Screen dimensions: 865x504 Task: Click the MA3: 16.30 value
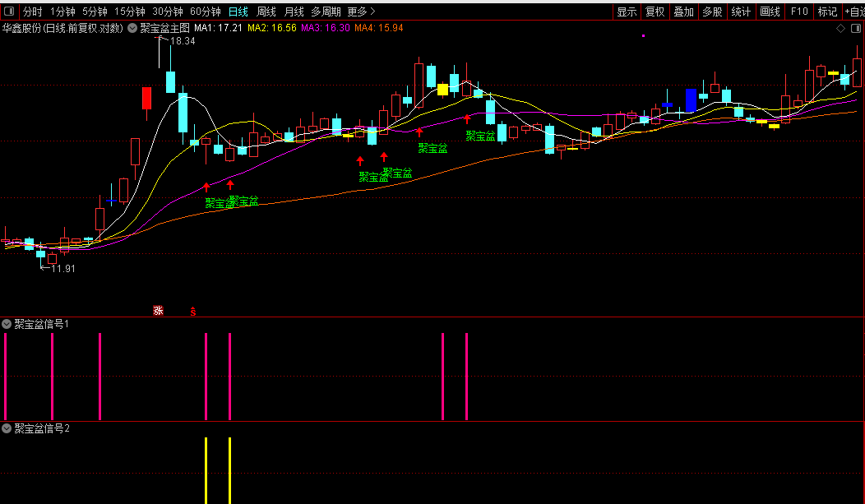point(326,28)
